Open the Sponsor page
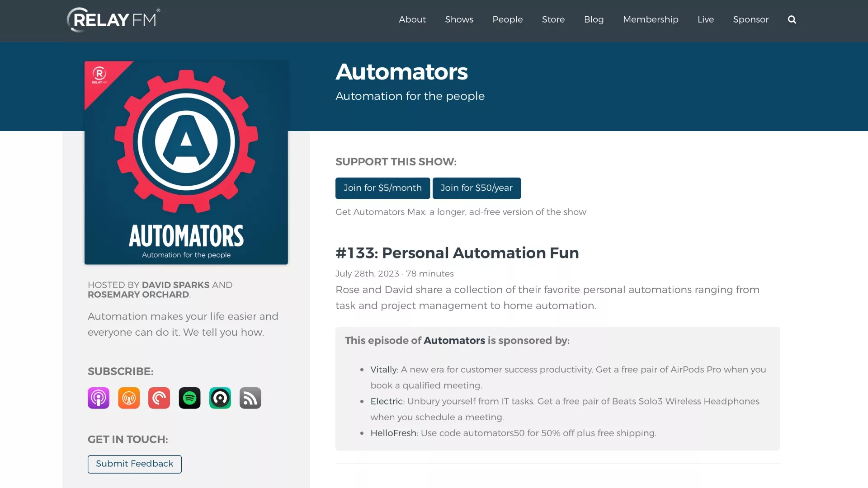The image size is (868, 488). 751,19
